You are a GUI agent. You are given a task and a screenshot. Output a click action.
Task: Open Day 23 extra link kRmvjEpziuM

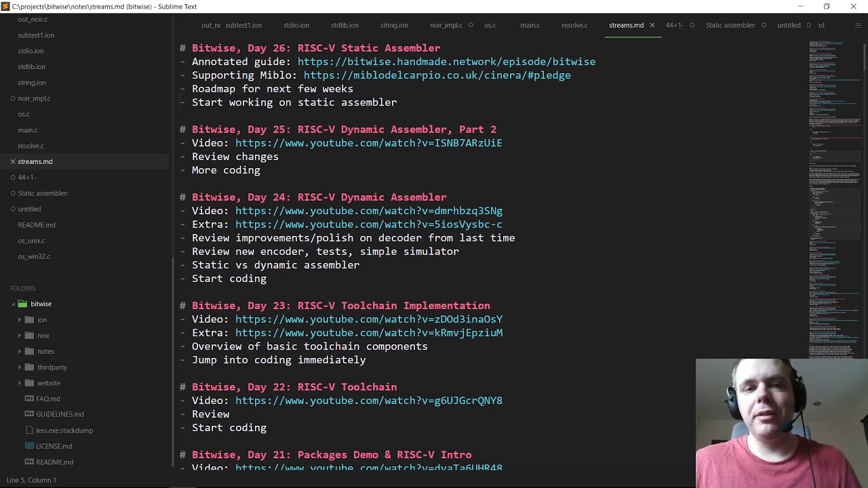coord(369,333)
